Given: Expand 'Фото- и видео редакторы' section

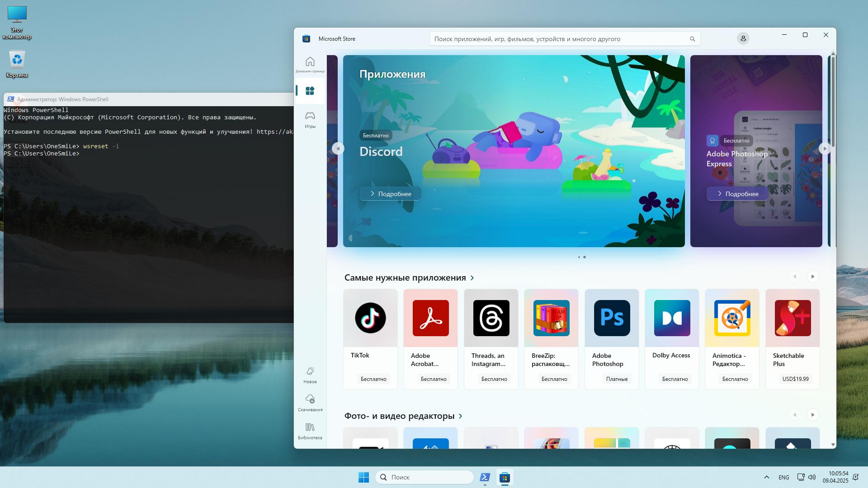Looking at the screenshot, I should click(x=461, y=416).
